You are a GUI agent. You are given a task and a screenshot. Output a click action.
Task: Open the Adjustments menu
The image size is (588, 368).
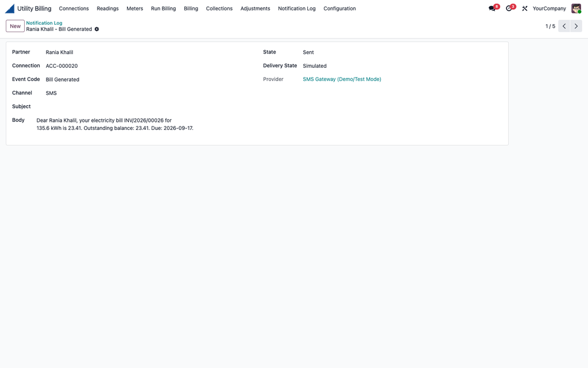coord(256,8)
